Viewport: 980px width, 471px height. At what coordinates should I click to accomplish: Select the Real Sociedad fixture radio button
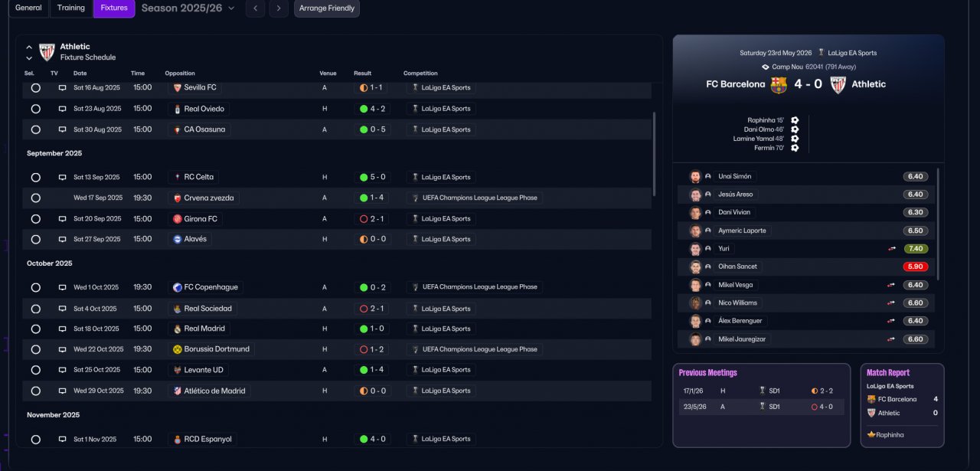(35, 309)
